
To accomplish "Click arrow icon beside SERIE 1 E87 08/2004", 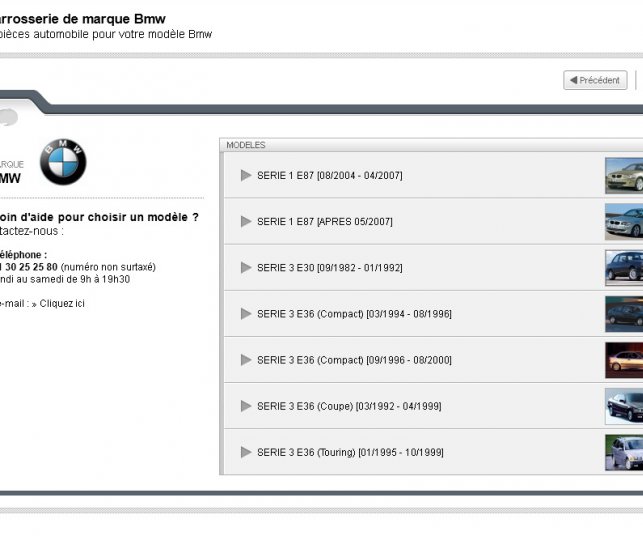I will 246,175.
